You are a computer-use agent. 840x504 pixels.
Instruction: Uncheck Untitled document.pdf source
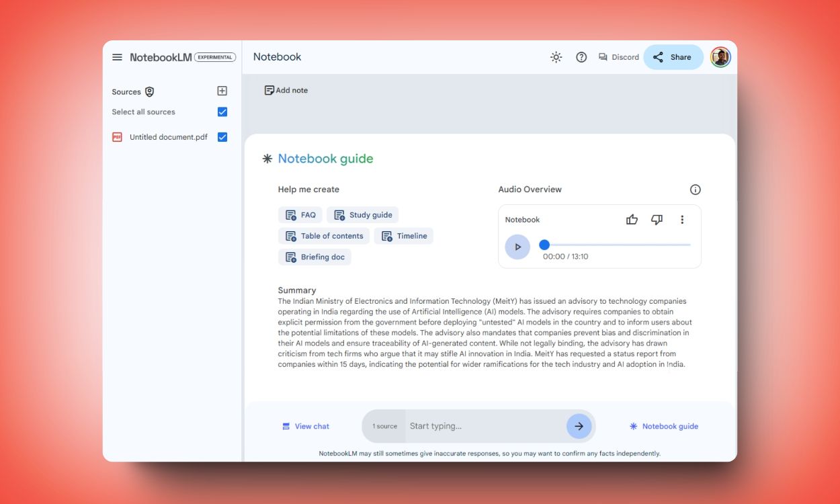(222, 136)
